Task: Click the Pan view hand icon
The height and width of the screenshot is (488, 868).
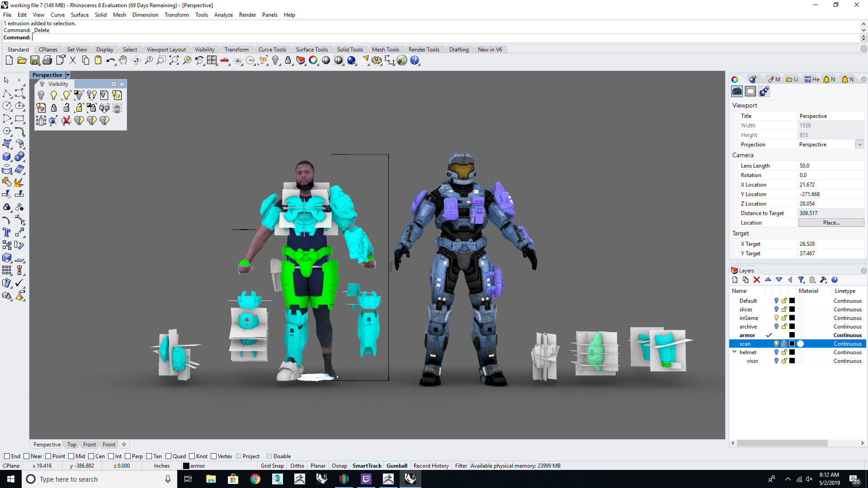Action: click(123, 61)
